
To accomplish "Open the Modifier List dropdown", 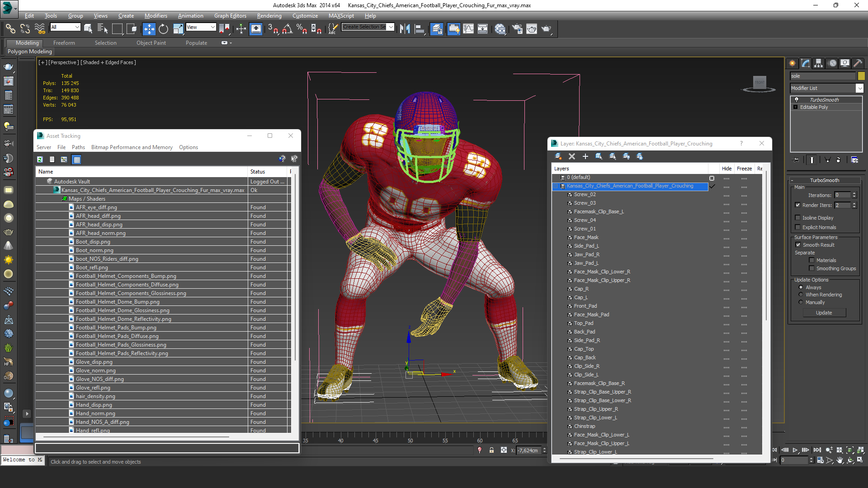I will [859, 89].
